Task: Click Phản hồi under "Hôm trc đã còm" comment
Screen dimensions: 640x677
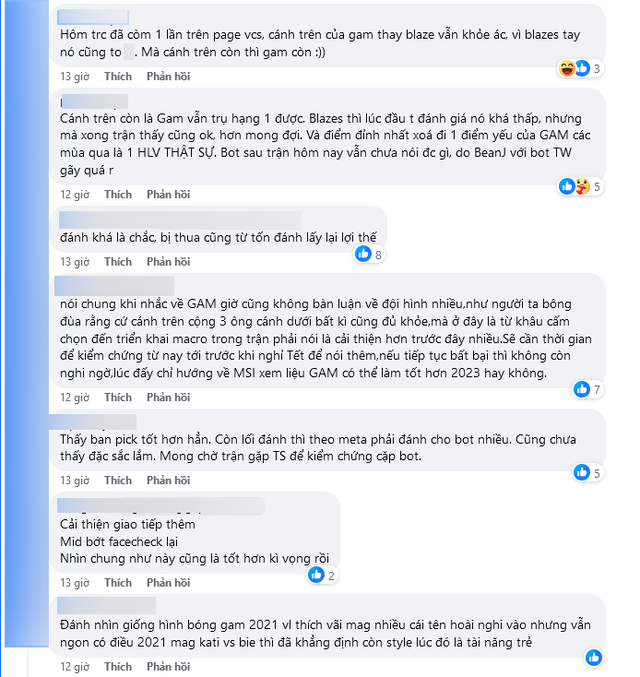Action: (168, 76)
